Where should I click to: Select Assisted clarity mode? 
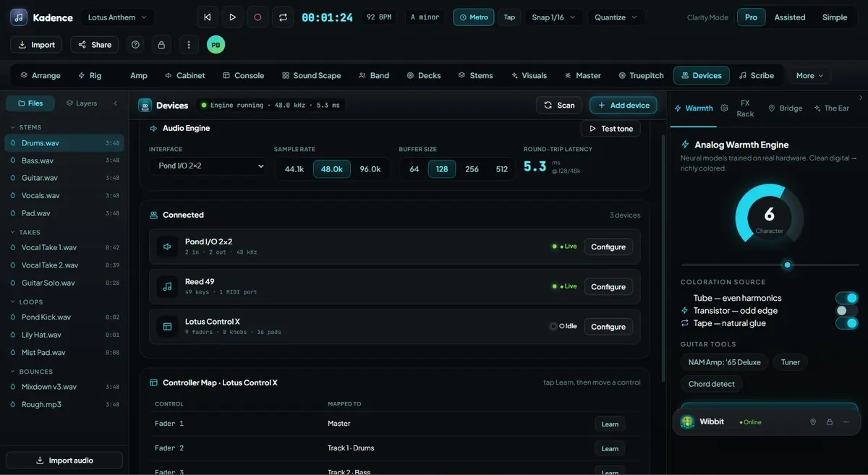(789, 17)
